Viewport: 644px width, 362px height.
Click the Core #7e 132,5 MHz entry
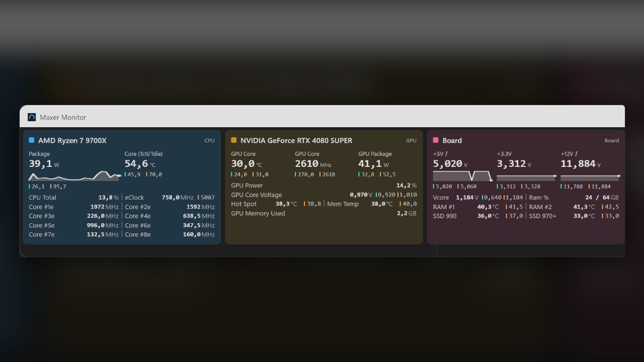[74, 234]
